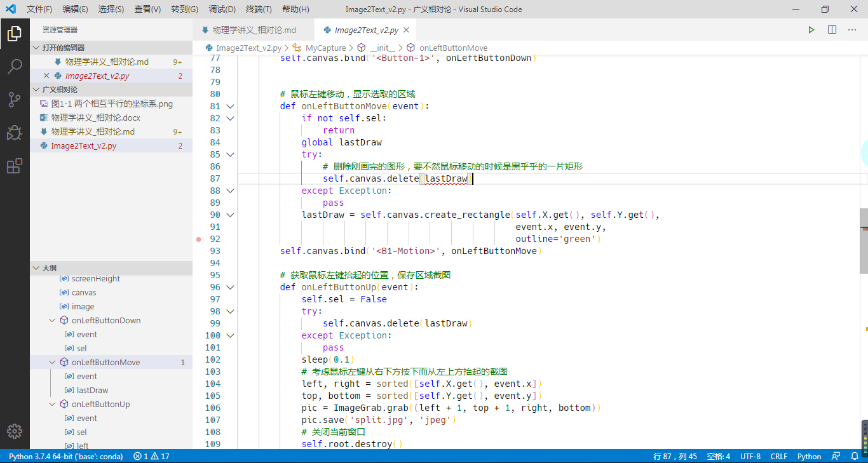The height and width of the screenshot is (463, 868).
Task: Select Python 3.7.4 interpreter in status bar
Action: click(66, 456)
